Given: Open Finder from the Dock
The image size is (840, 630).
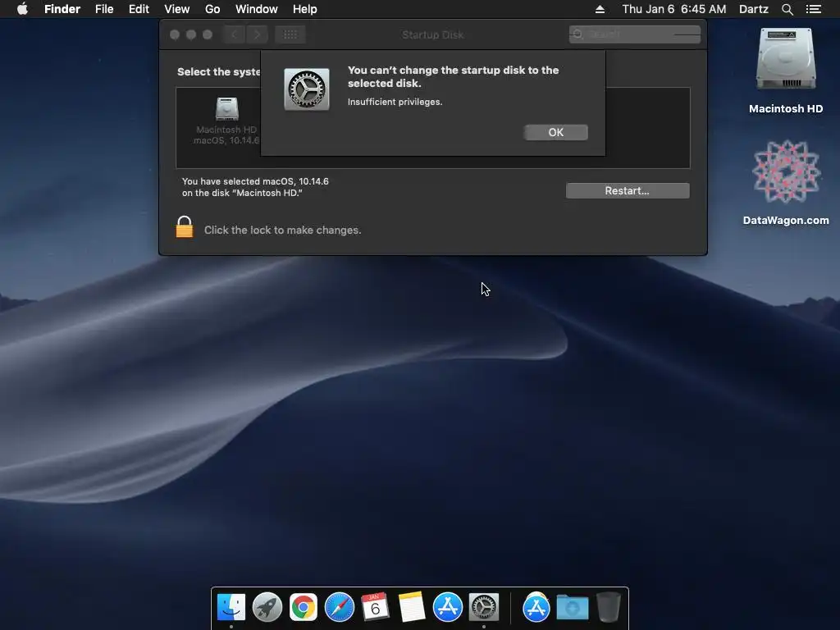Looking at the screenshot, I should pos(231,607).
